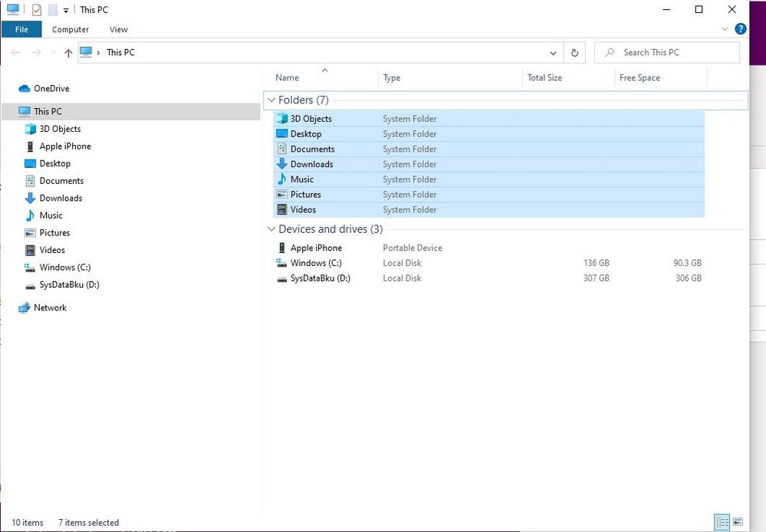Click Network at the bottom of sidebar
The image size is (766, 532).
point(51,307)
